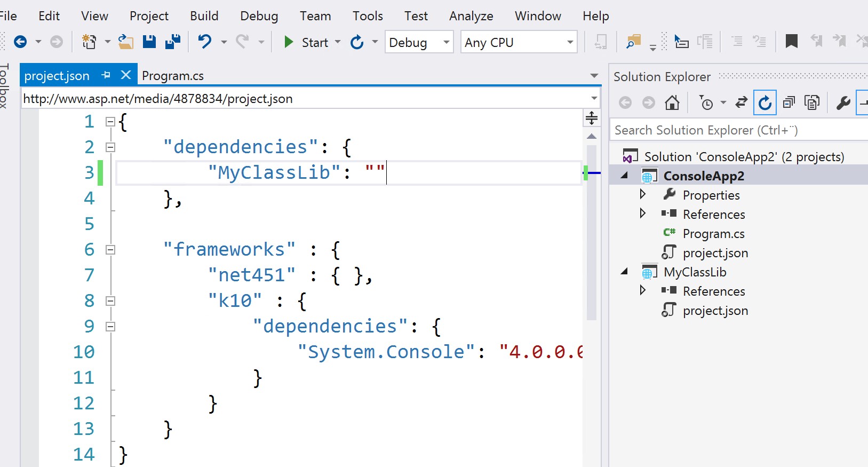Collapse the "k10" code block on line 8
868x467 pixels.
pyautogui.click(x=110, y=301)
